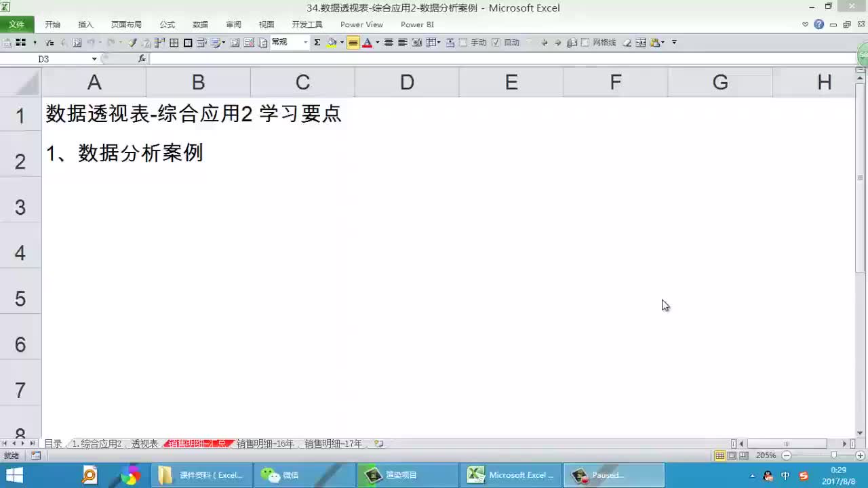Viewport: 868px width, 488px height.
Task: Jump to first sheet navigation arrow
Action: (x=5, y=444)
